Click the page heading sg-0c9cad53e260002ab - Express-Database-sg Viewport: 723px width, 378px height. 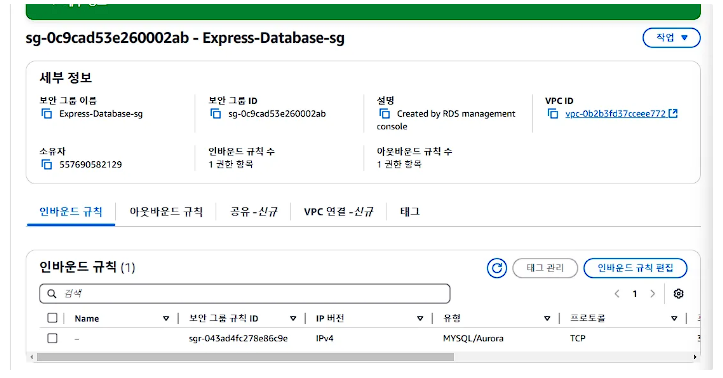pyautogui.click(x=185, y=38)
